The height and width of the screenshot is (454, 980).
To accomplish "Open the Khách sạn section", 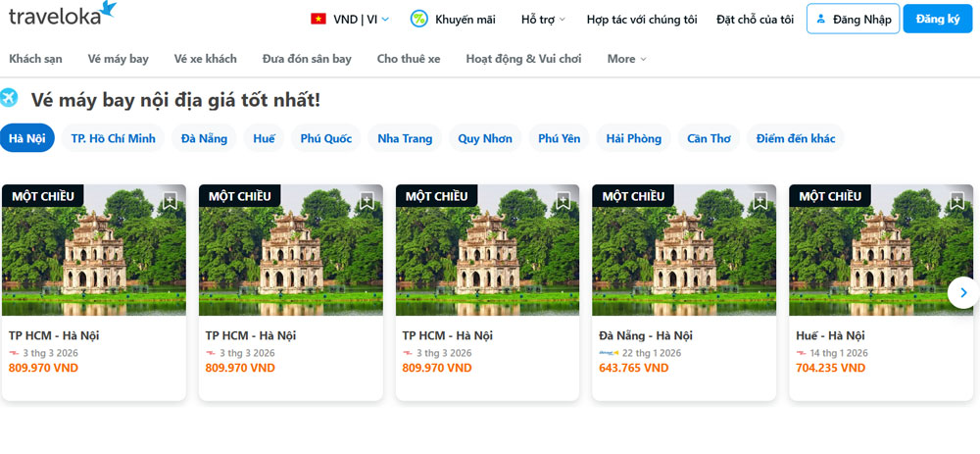I will (x=35, y=59).
